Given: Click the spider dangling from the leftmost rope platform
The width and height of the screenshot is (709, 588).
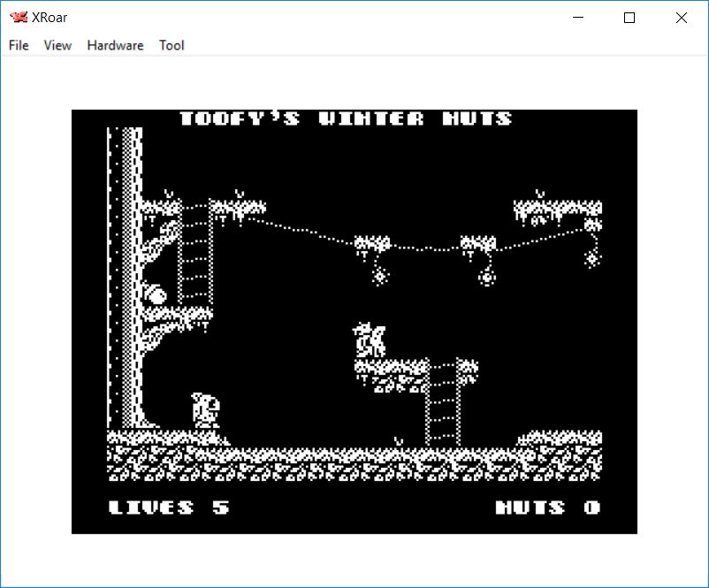Looking at the screenshot, I should pyautogui.click(x=380, y=275).
